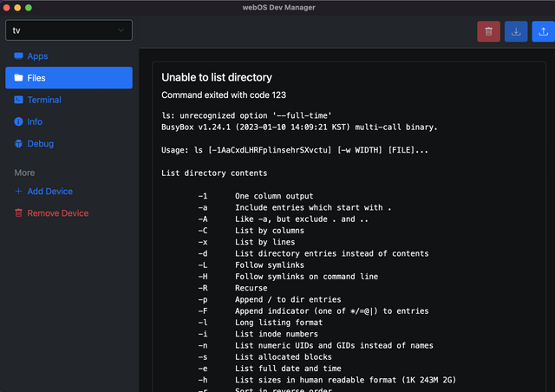The height and width of the screenshot is (392, 555).
Task: Close the window with the red button
Action: [x=7, y=7]
